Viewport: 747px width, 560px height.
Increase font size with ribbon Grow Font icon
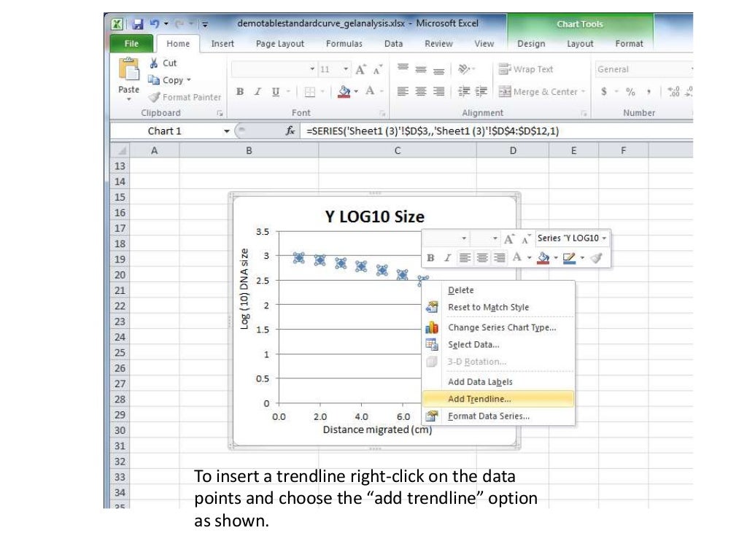click(360, 69)
